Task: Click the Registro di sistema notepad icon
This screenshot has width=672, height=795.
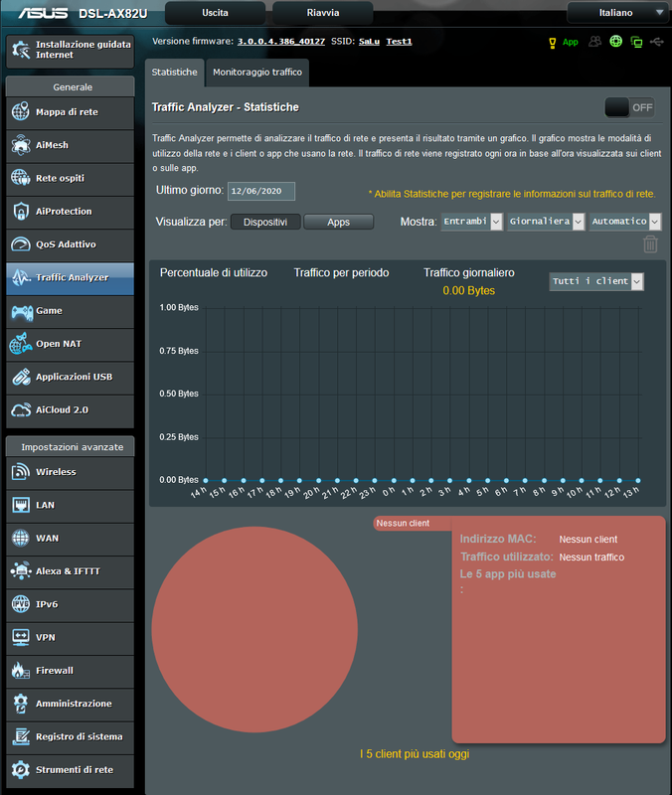Action: [21, 736]
